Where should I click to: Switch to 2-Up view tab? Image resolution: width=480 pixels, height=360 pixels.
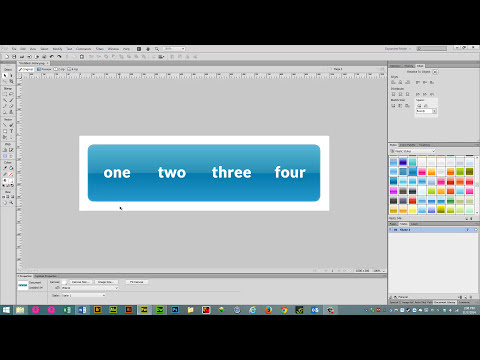click(60, 69)
